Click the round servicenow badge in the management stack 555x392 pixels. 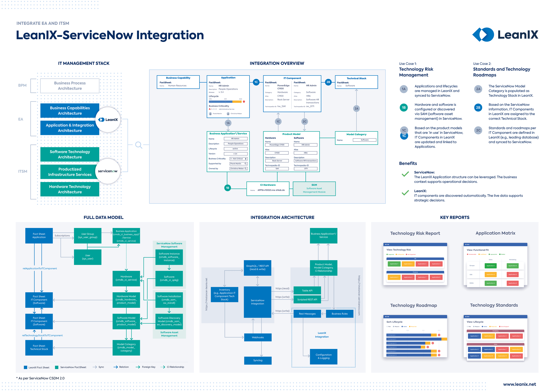click(108, 171)
